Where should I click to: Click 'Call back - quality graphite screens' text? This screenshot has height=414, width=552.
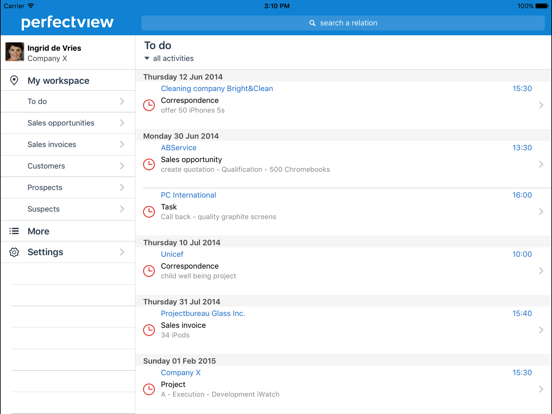(218, 217)
